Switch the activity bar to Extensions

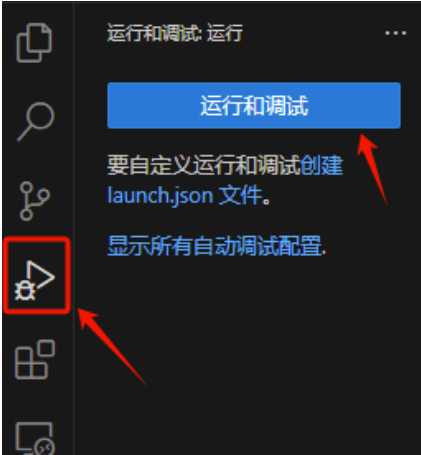(35, 359)
